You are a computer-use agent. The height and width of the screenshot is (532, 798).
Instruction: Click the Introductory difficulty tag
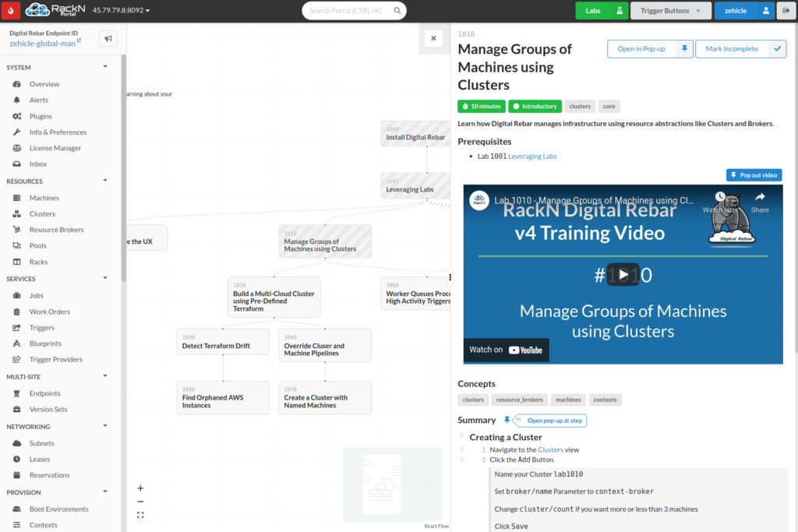[535, 106]
